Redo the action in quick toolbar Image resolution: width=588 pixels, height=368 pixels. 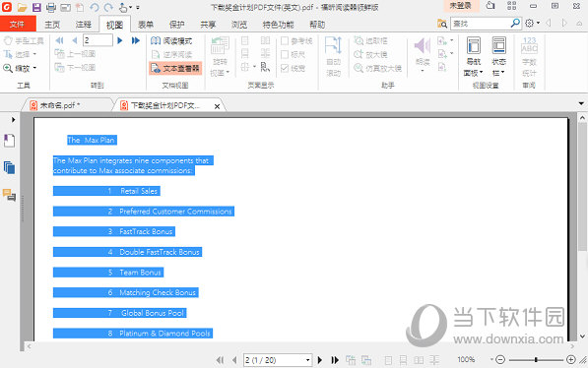[x=108, y=7]
